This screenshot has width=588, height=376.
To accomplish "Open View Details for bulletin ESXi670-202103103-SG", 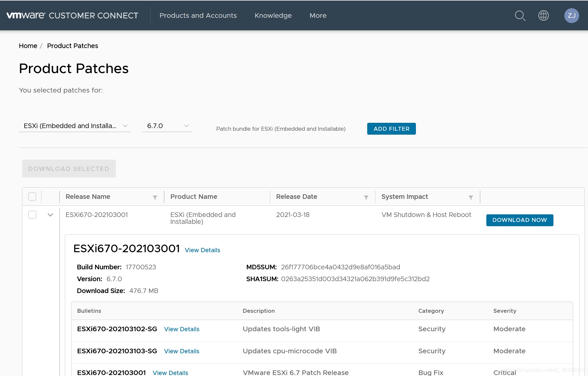I will 182,351.
